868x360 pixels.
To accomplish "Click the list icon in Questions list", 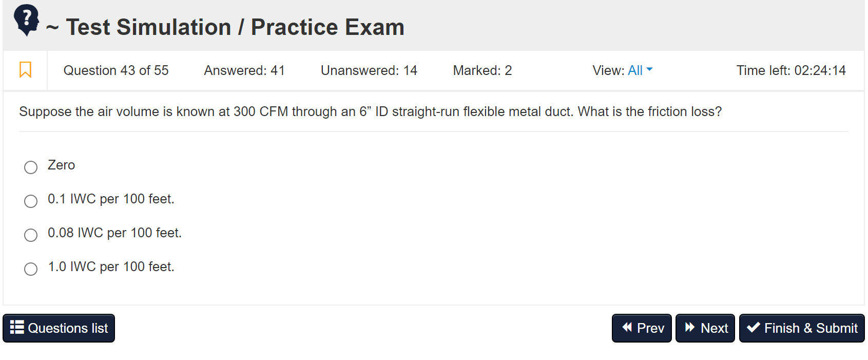I will click(17, 327).
